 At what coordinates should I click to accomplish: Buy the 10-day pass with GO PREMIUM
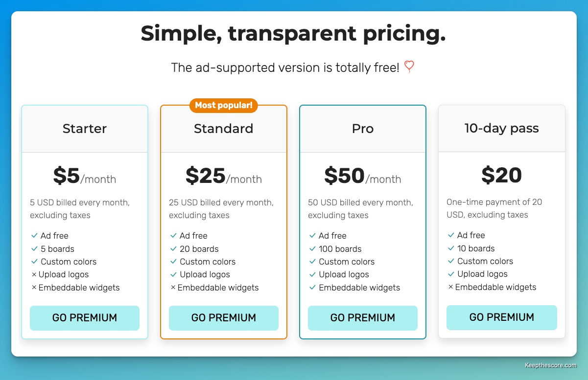[502, 317]
